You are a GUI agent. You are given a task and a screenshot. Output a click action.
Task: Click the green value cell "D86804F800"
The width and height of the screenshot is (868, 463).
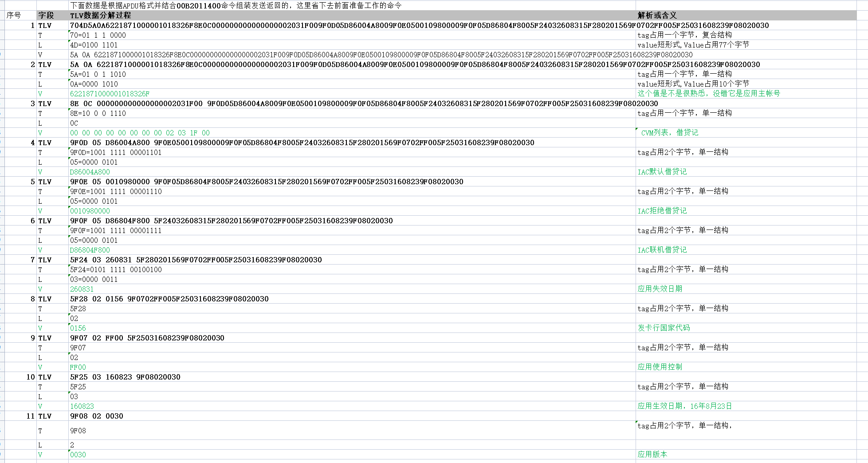pyautogui.click(x=90, y=250)
